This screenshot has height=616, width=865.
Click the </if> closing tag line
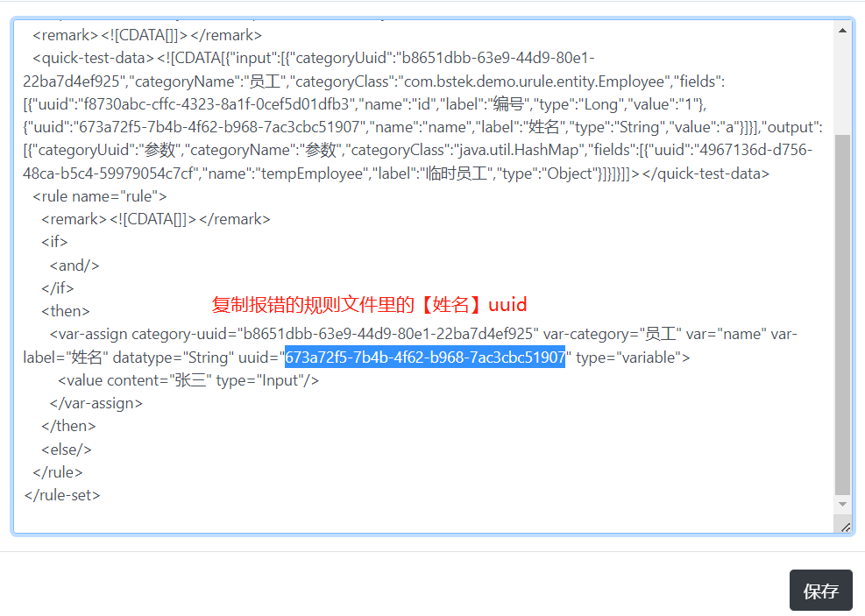(x=57, y=288)
